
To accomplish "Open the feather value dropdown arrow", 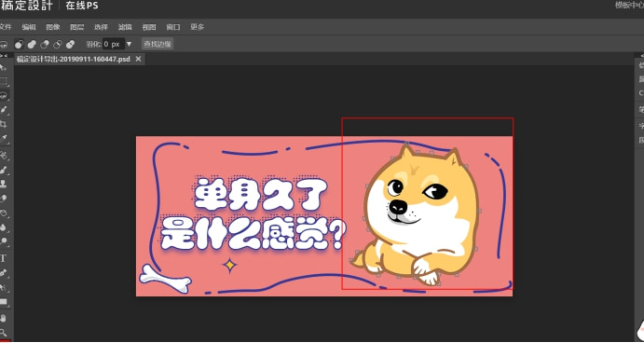I will tap(129, 44).
